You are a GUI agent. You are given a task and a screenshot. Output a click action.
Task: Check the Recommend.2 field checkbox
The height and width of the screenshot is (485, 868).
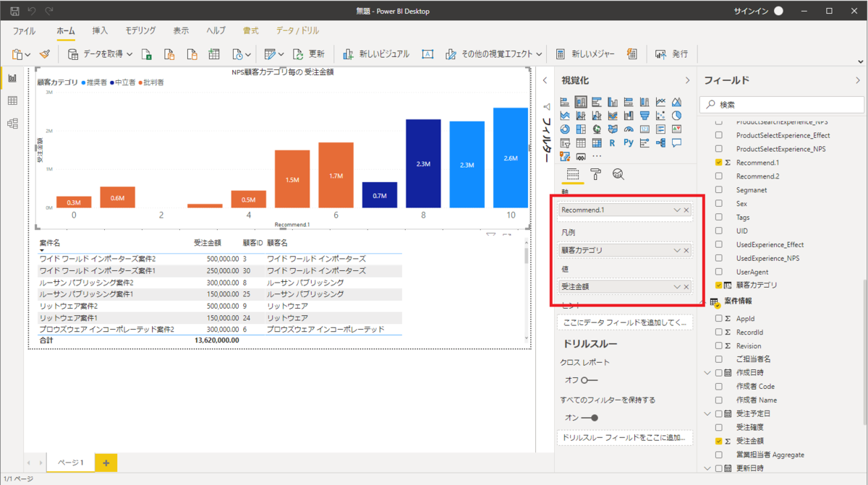pyautogui.click(x=718, y=176)
